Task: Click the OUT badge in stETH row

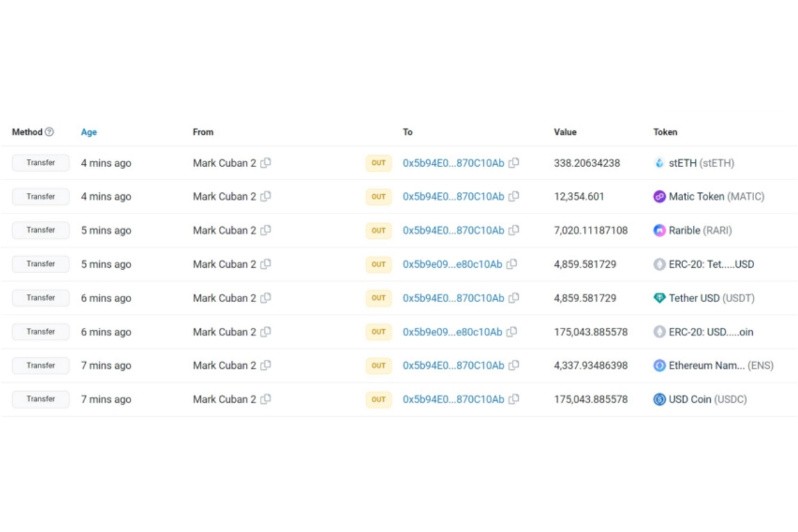Action: tap(378, 163)
